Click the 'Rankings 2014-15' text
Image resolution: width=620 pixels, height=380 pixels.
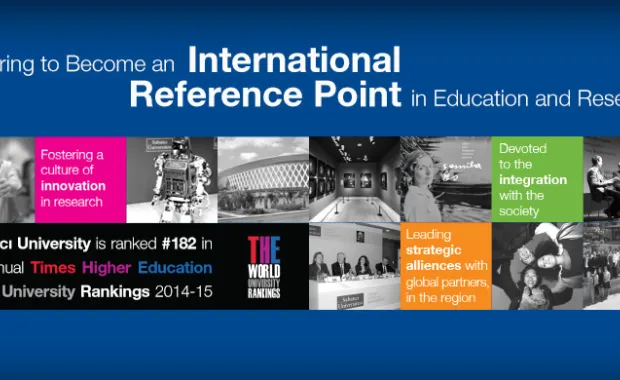(146, 292)
